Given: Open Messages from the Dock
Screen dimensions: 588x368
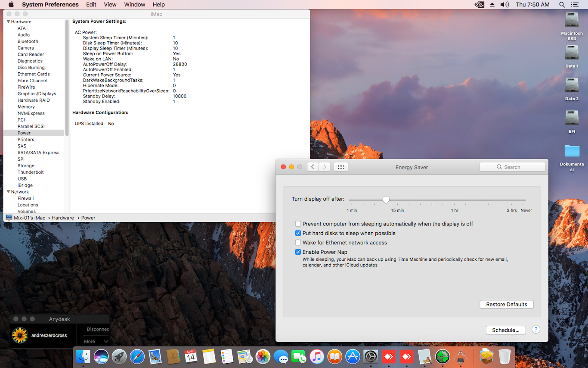Looking at the screenshot, I should (x=281, y=356).
